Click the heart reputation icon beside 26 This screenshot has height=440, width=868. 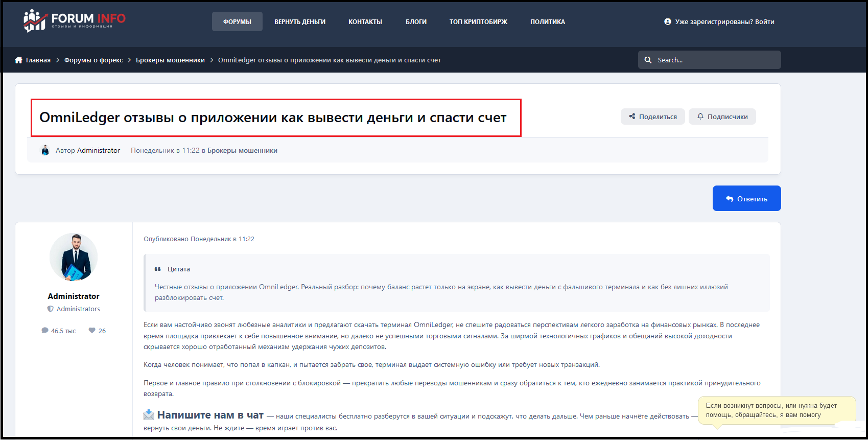pyautogui.click(x=92, y=331)
